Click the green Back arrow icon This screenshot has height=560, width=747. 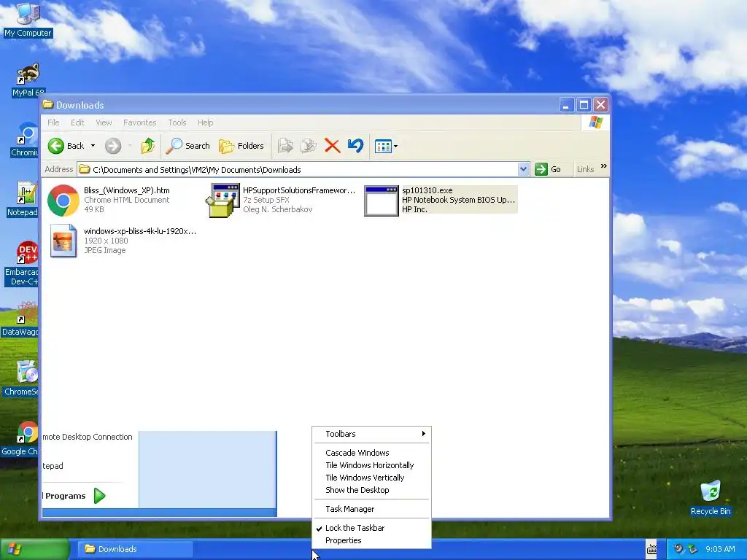click(55, 146)
